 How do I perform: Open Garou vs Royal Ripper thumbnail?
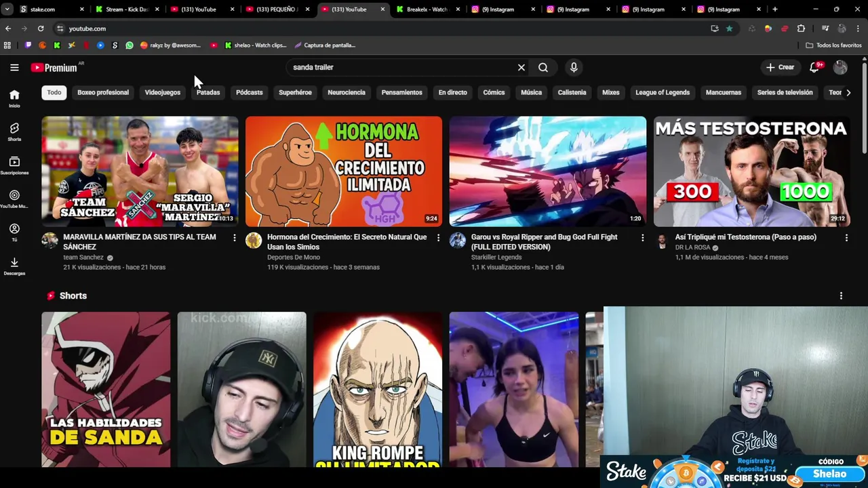(548, 171)
